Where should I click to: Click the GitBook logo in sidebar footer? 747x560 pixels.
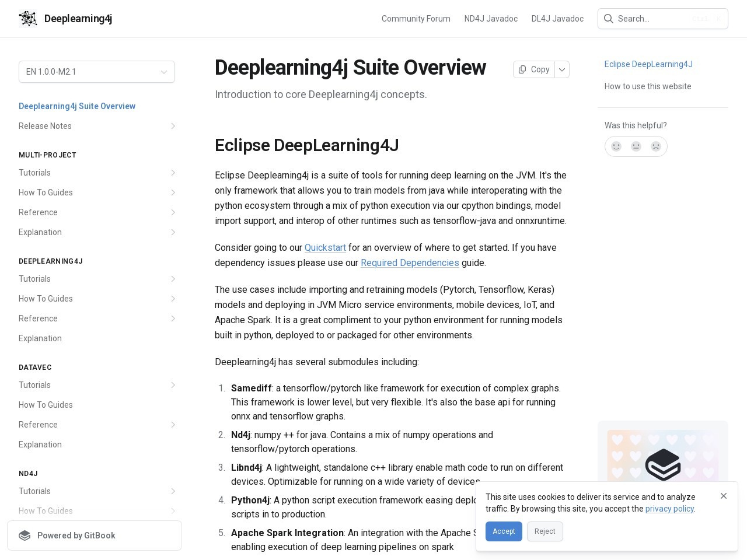25,535
